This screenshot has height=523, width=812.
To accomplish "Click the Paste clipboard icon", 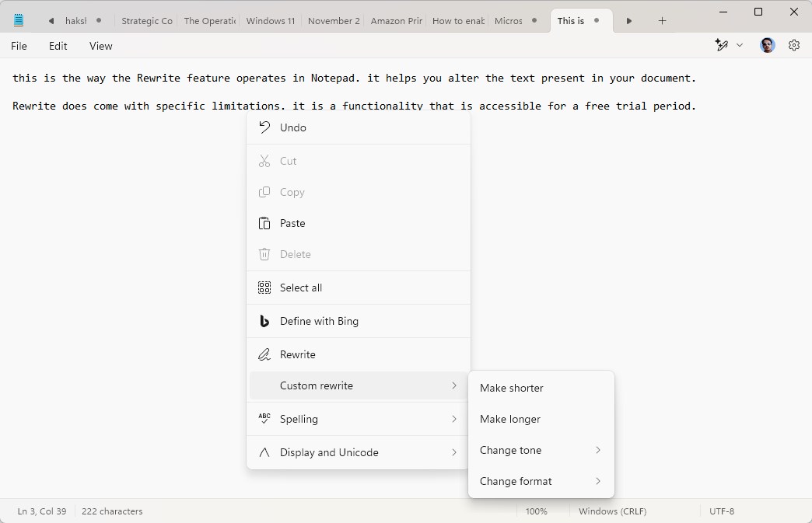I will pyautogui.click(x=264, y=223).
